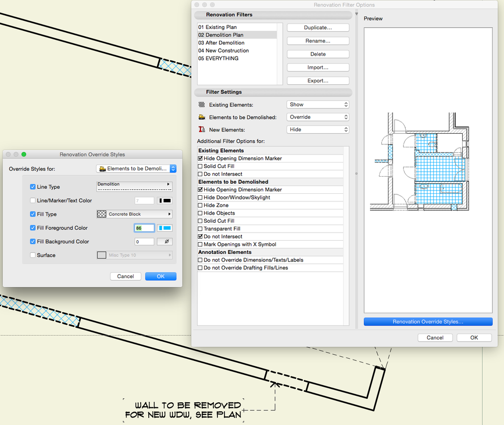Click Cancel in Renovation Override Styles

click(x=125, y=276)
